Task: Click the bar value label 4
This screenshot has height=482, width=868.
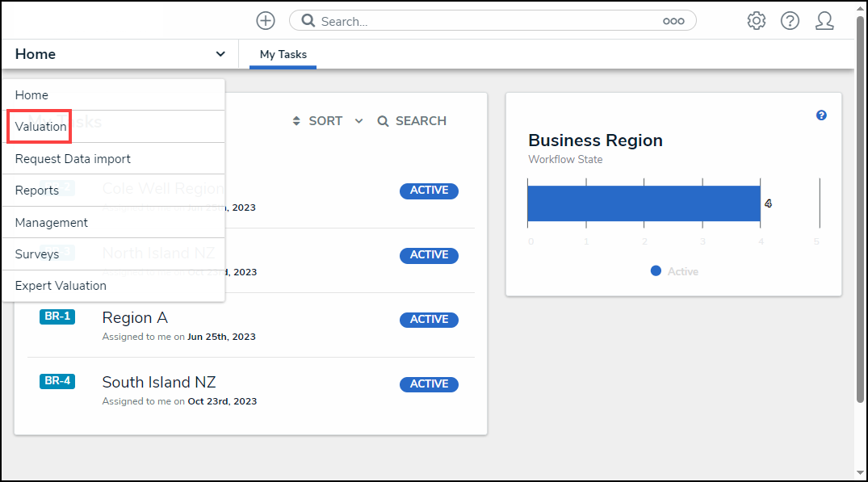Action: [x=769, y=203]
